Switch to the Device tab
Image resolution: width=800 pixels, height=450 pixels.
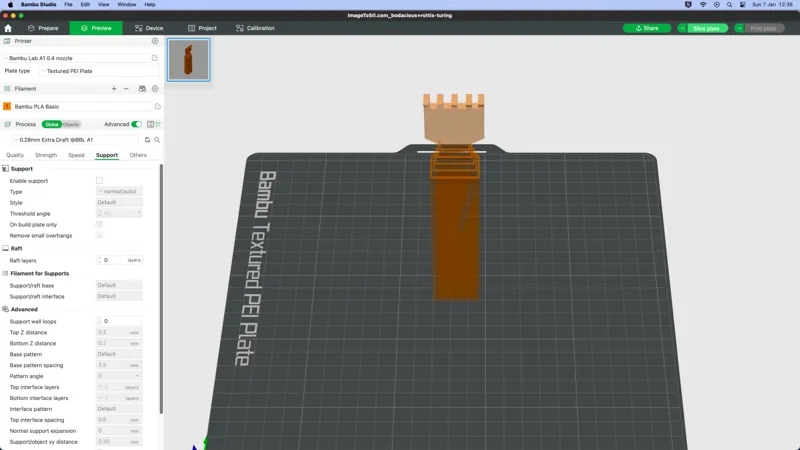(149, 28)
